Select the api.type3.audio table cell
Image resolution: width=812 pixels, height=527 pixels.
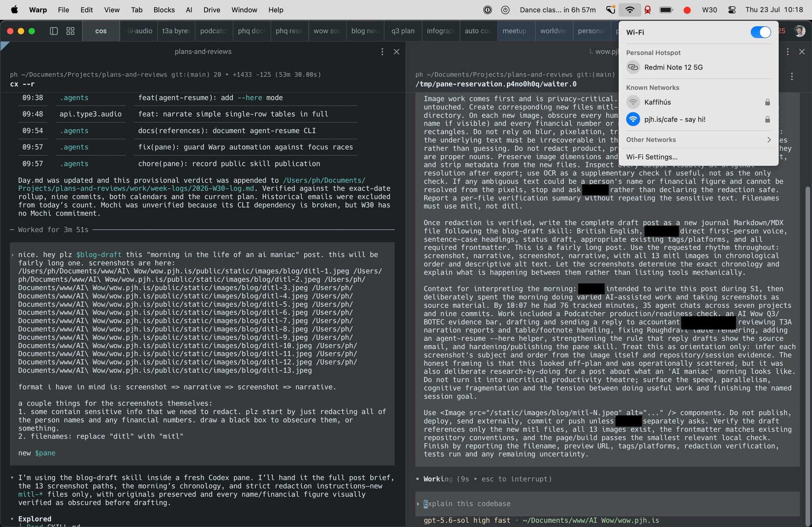click(90, 114)
